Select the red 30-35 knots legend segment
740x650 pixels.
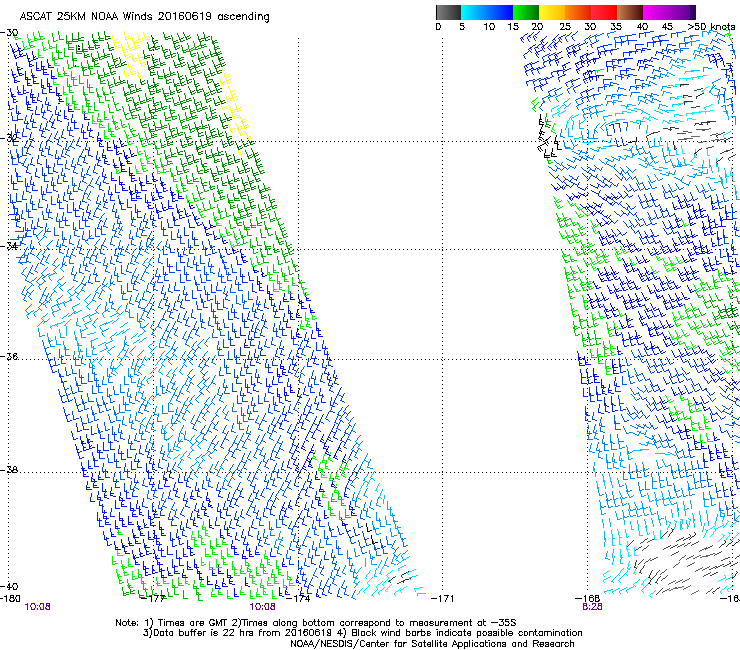pos(604,12)
